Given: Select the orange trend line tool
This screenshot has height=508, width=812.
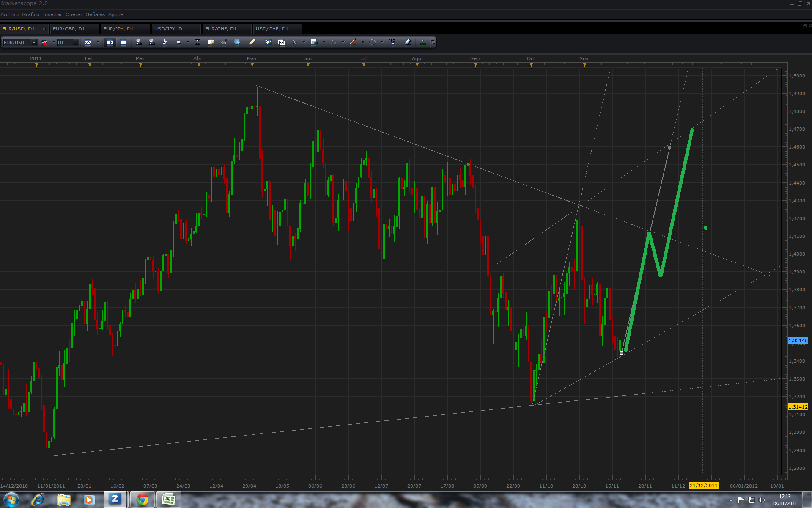Looking at the screenshot, I should coord(353,42).
